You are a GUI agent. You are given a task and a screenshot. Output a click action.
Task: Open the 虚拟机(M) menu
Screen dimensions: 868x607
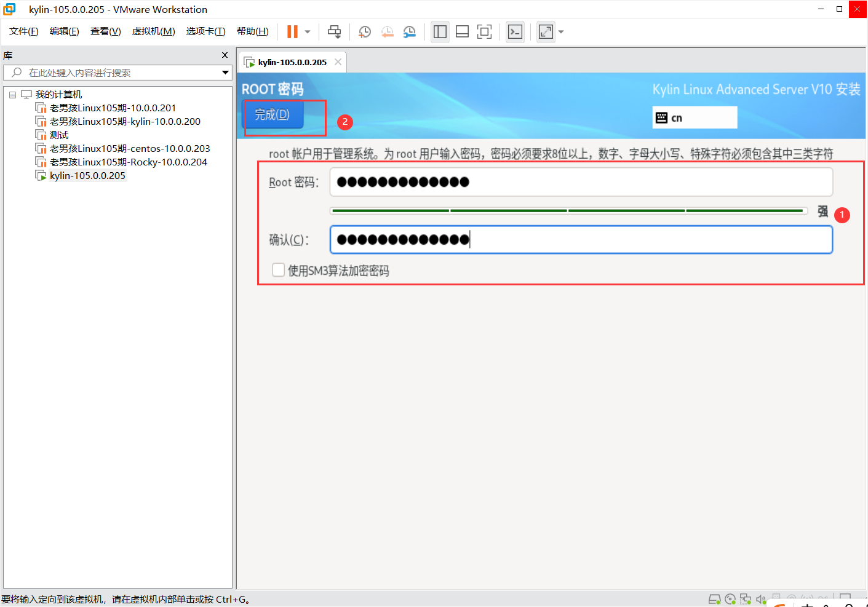(x=153, y=31)
